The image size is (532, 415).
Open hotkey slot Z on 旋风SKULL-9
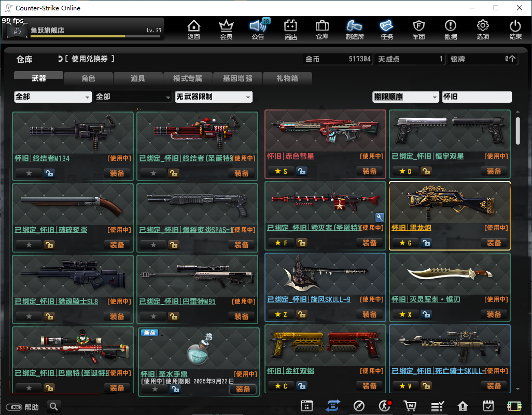pyautogui.click(x=281, y=314)
